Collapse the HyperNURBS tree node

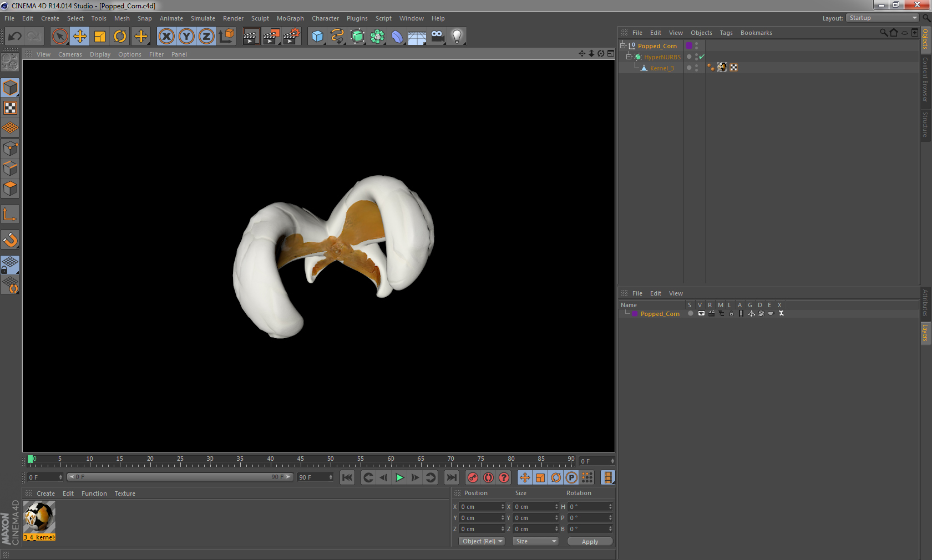tap(629, 57)
